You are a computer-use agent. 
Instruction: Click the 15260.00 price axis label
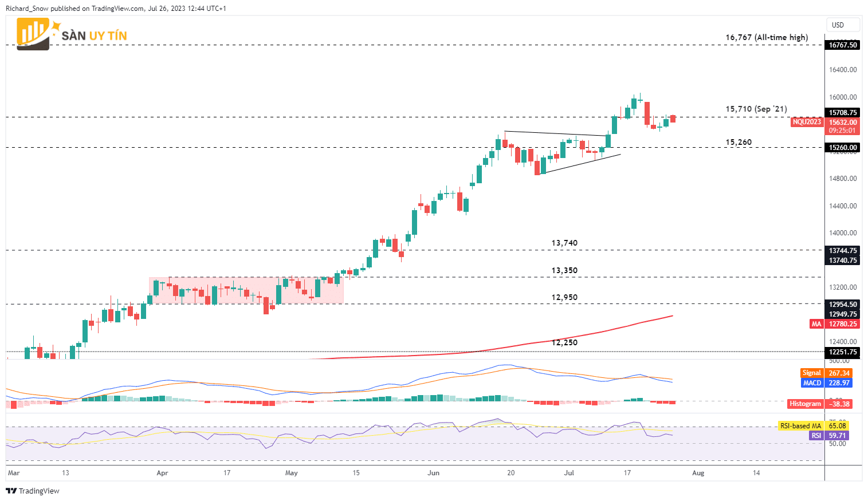843,148
